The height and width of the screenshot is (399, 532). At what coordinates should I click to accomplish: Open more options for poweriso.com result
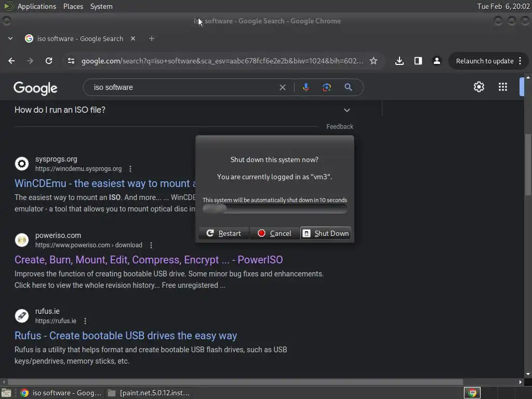pos(151,245)
